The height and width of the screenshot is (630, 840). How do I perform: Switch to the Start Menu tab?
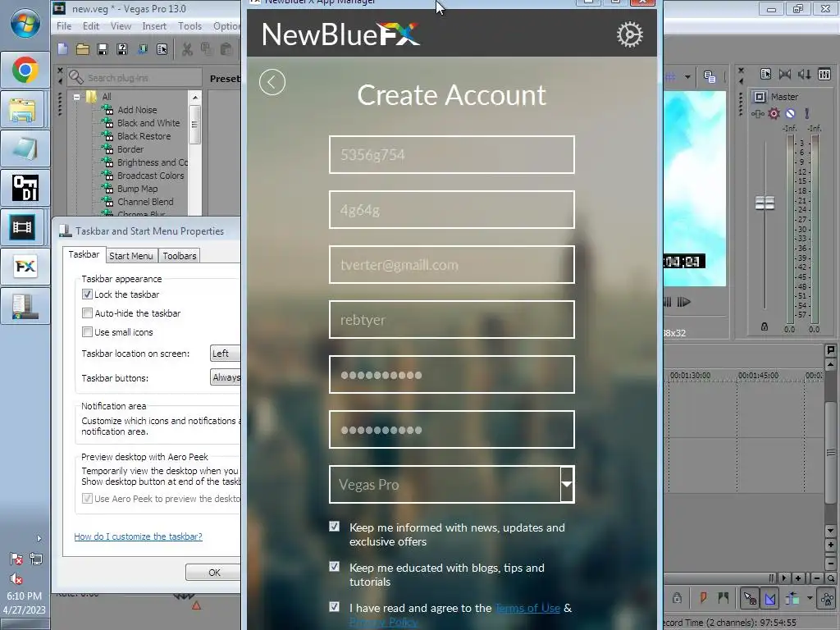[x=131, y=256]
